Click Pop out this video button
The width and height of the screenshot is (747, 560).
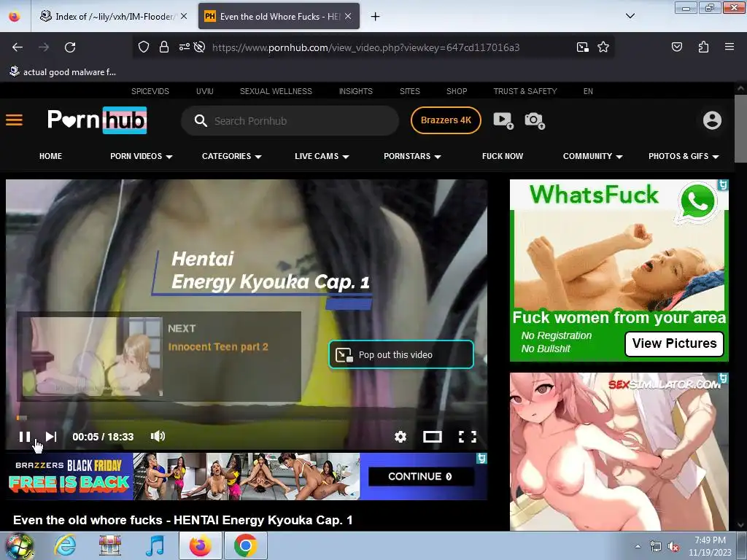pyautogui.click(x=401, y=354)
